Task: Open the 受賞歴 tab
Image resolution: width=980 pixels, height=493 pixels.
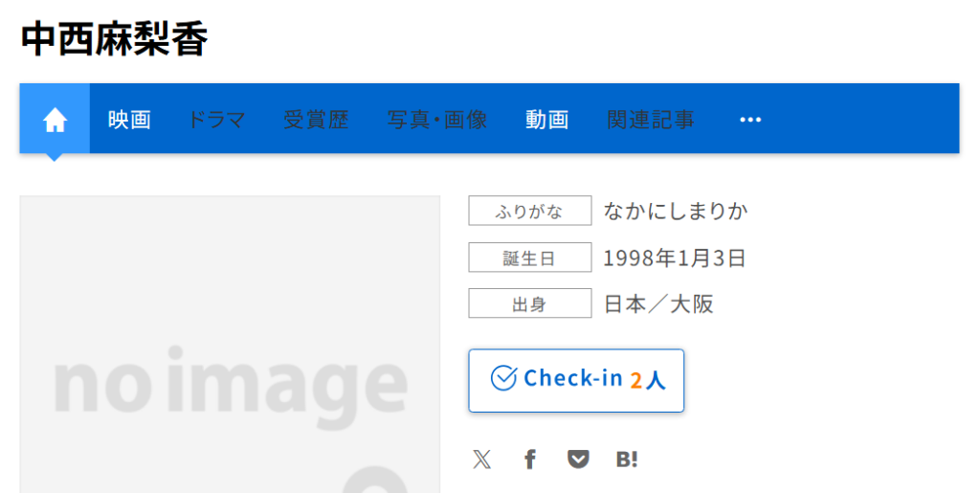Action: [x=316, y=120]
